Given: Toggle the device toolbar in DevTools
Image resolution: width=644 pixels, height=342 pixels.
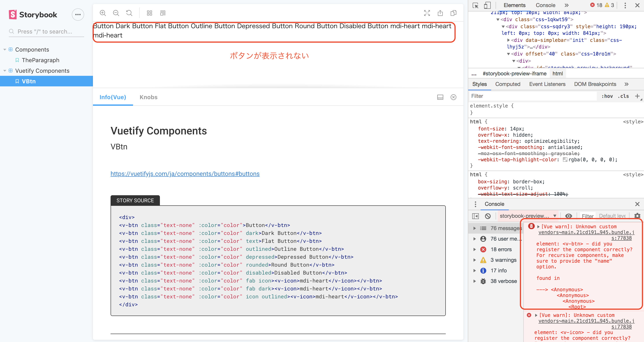Looking at the screenshot, I should 487,5.
